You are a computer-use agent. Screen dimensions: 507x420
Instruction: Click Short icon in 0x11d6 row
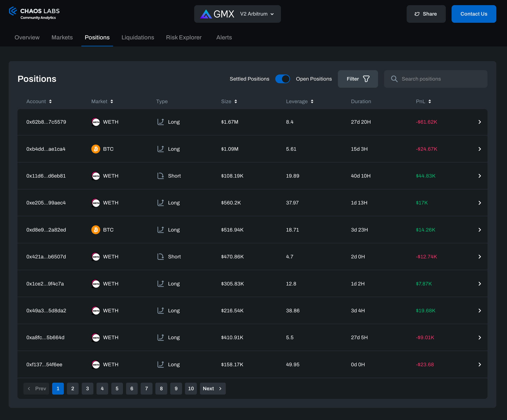tap(161, 176)
